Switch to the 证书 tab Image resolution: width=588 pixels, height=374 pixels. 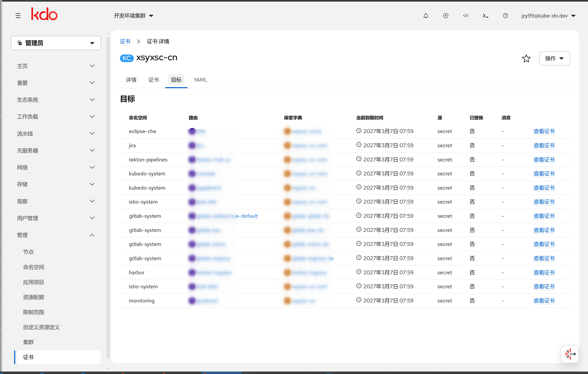154,80
